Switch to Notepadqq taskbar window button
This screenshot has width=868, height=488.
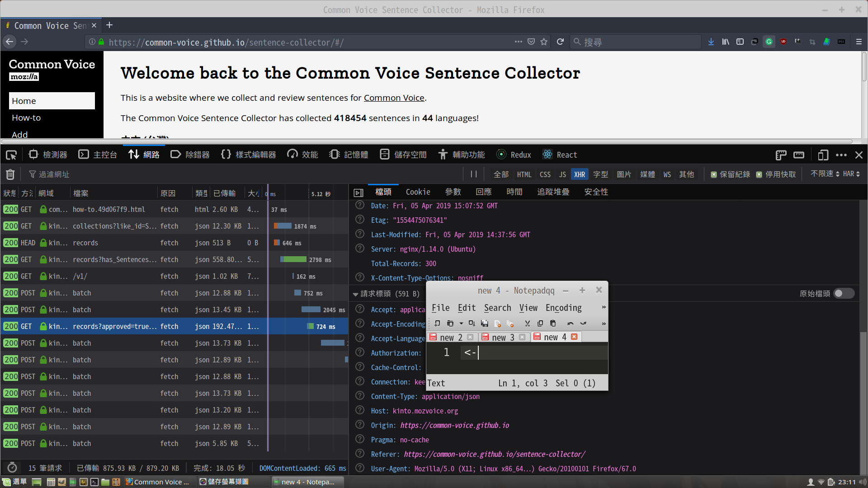tap(307, 482)
